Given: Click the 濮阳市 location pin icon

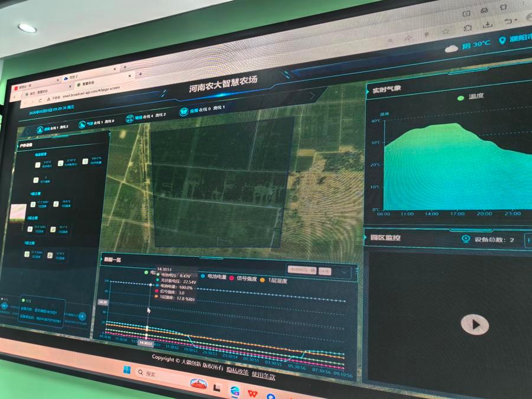Looking at the screenshot, I should (x=502, y=40).
